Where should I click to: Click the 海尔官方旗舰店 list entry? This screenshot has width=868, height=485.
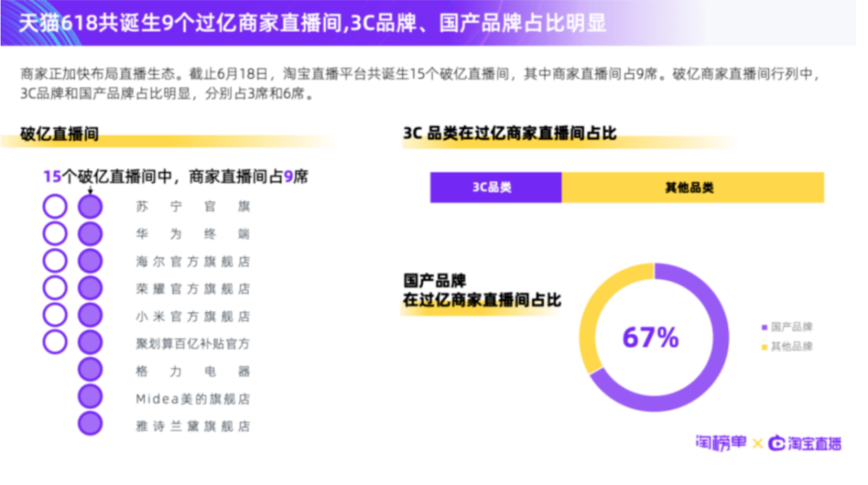tap(194, 261)
